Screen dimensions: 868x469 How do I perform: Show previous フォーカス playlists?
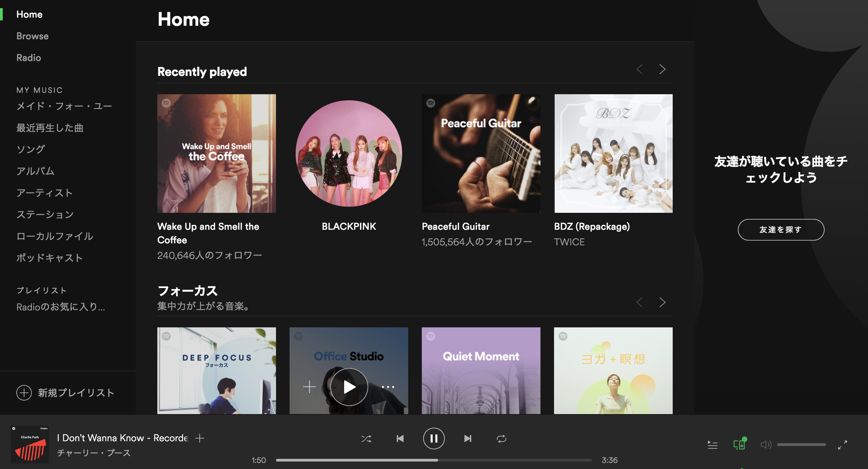(639, 302)
